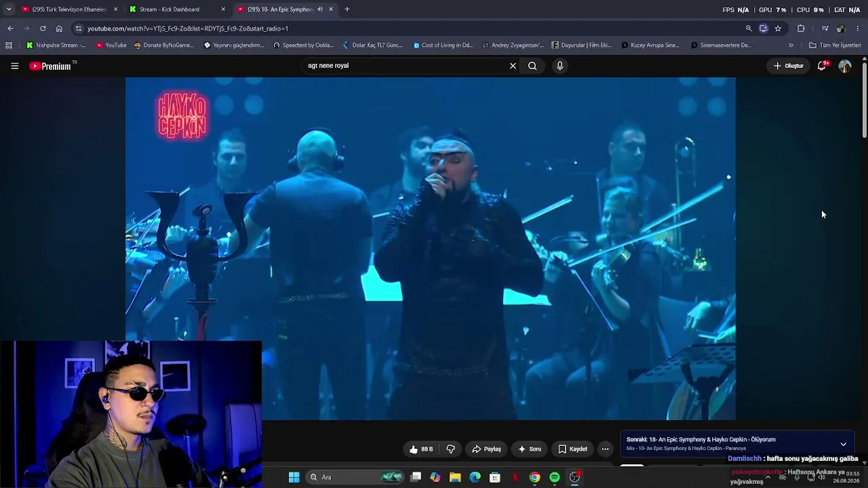Screen dimensions: 868x488
Task: Open Duyurular Film Eki bookmark
Action: 582,45
